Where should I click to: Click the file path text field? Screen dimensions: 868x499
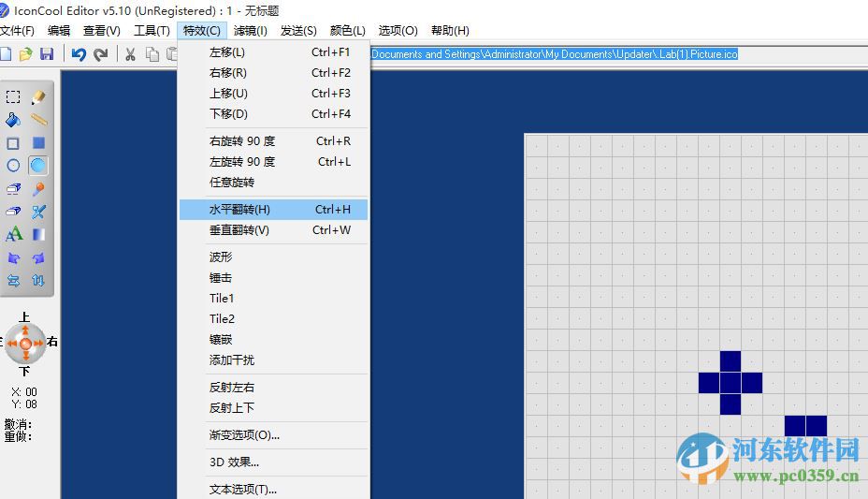(x=619, y=54)
